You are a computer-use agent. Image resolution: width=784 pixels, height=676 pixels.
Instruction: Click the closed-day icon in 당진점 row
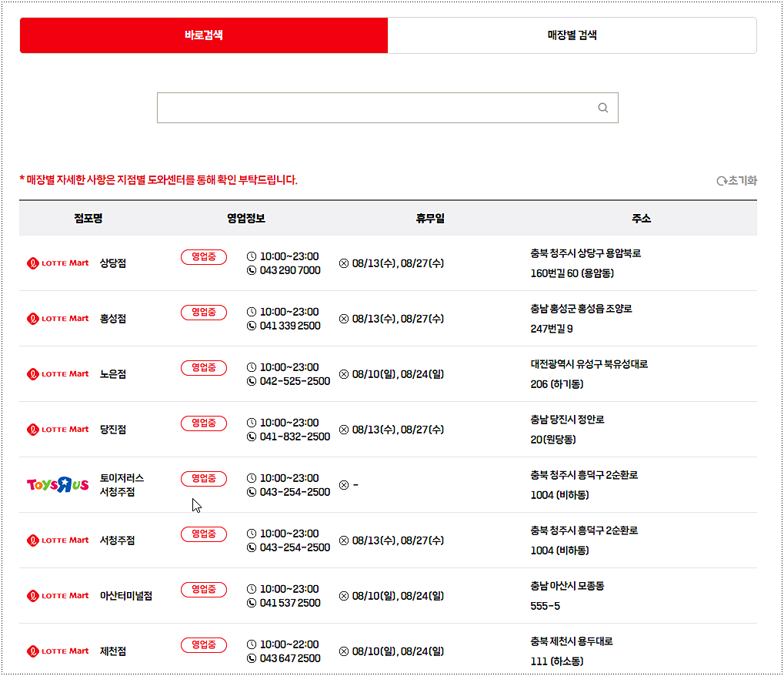pyautogui.click(x=344, y=430)
